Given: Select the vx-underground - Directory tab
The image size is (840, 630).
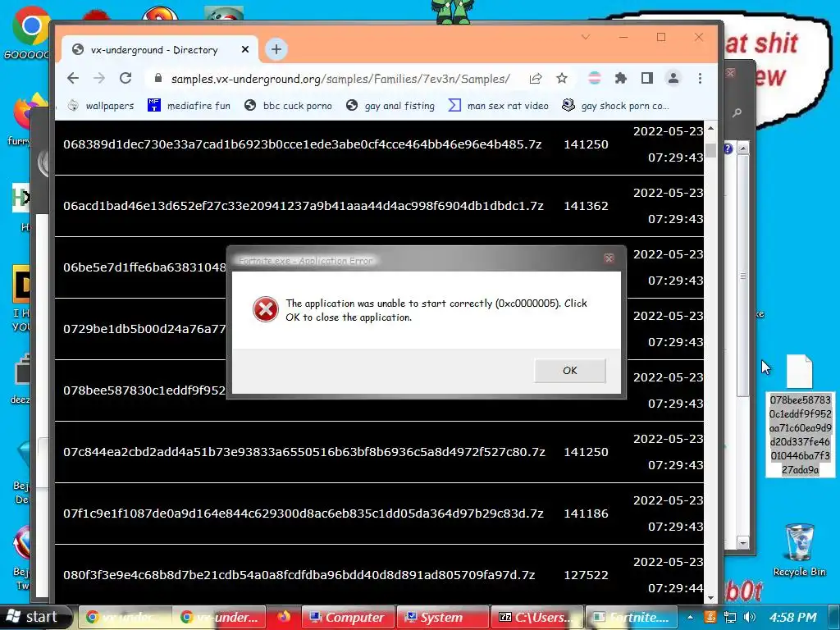Looking at the screenshot, I should (160, 50).
